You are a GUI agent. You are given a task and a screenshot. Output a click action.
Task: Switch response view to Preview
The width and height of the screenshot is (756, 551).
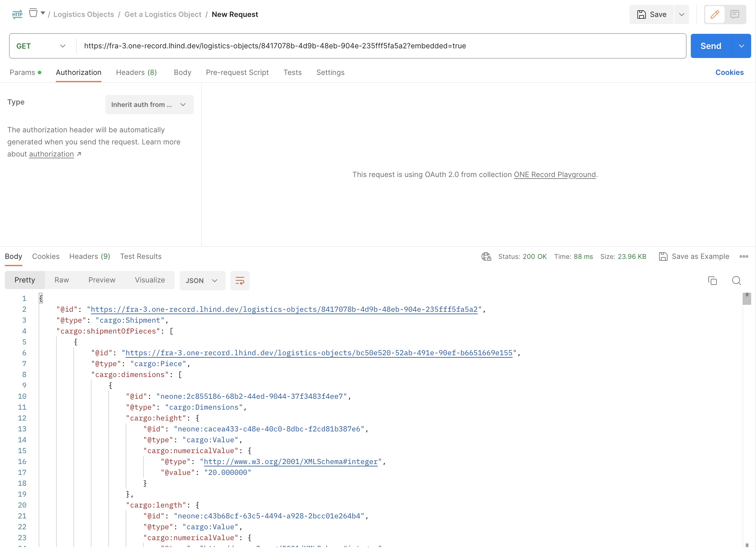[x=102, y=280]
